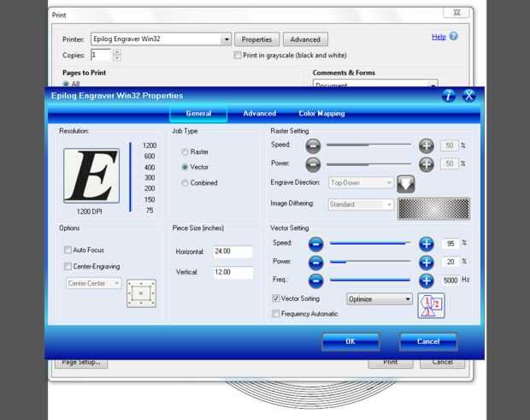Enable the Auto Focus option
The width and height of the screenshot is (530, 420).
pyautogui.click(x=68, y=250)
